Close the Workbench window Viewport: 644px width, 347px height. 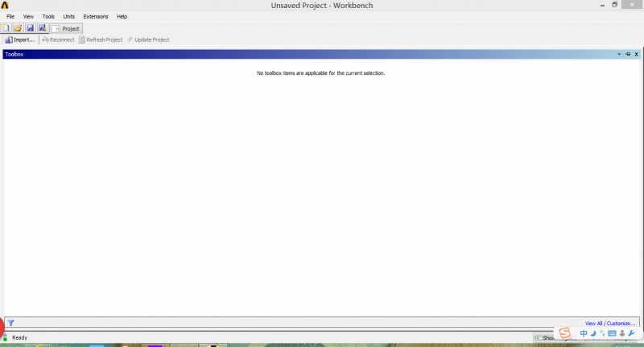pyautogui.click(x=633, y=5)
